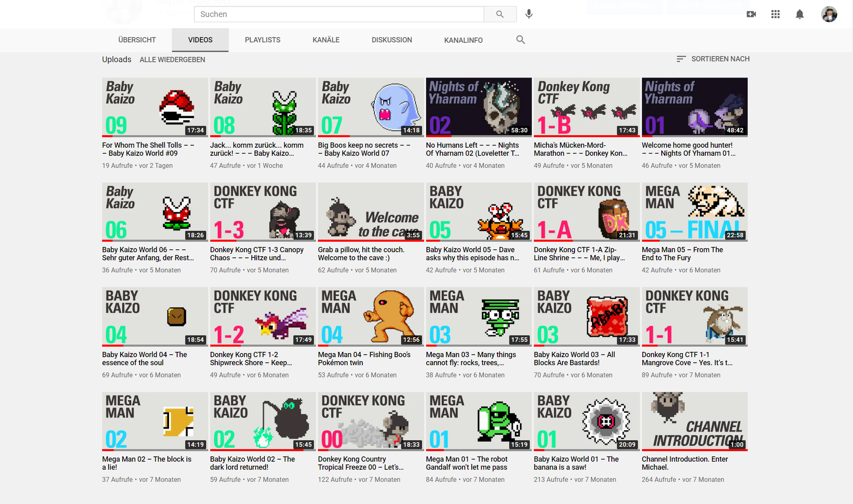Open the Mega Man 05 FINAL thumbnail
This screenshot has height=504, width=853.
[x=694, y=212]
